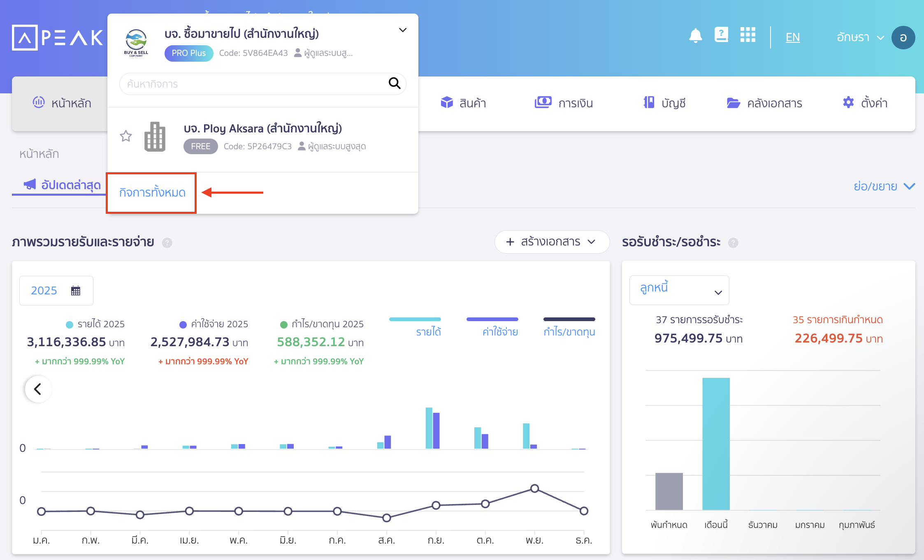The height and width of the screenshot is (560, 924).
Task: Open the ตั้งค่า settings gear icon
Action: pyautogui.click(x=847, y=102)
